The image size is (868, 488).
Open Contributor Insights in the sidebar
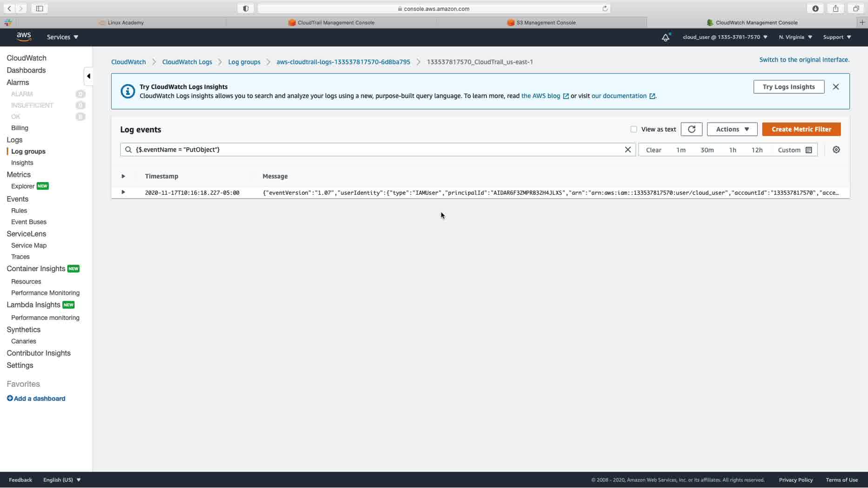pos(39,353)
